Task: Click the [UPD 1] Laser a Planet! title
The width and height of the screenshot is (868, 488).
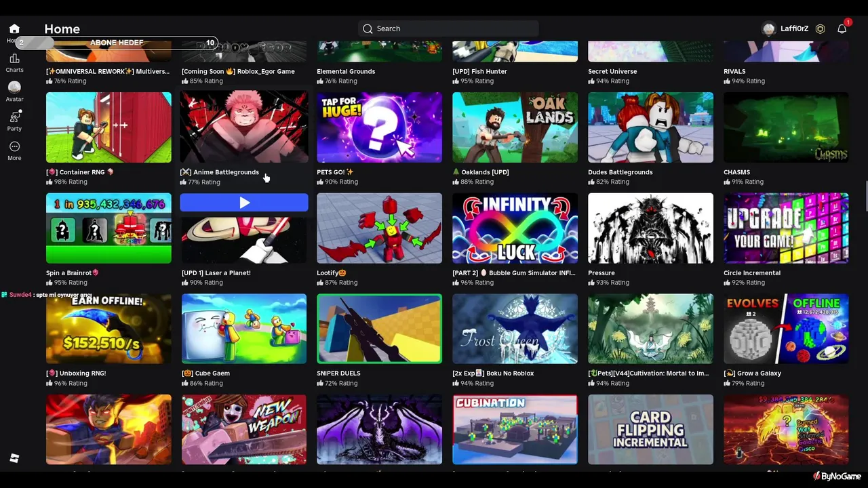Action: pyautogui.click(x=216, y=272)
